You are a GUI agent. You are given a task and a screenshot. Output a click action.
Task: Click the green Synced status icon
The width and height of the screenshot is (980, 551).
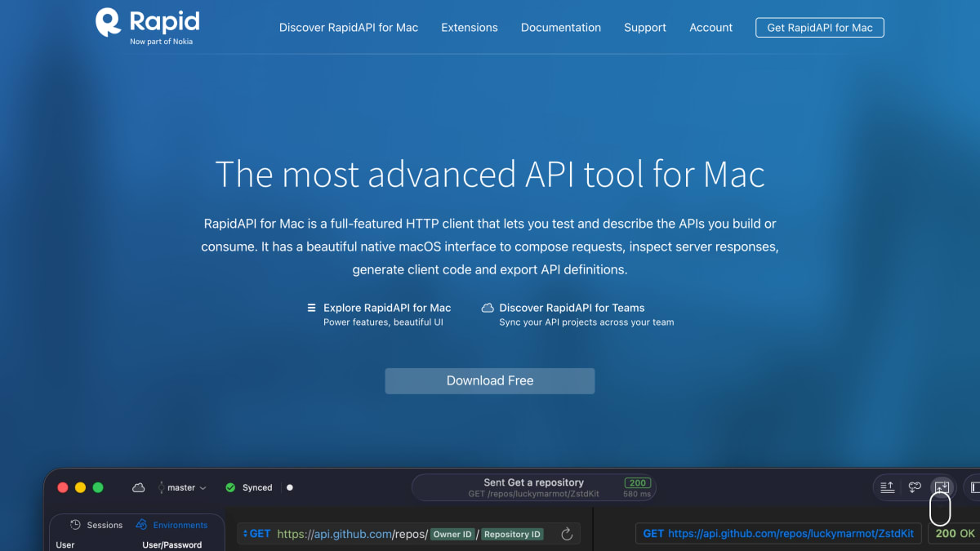(x=230, y=487)
